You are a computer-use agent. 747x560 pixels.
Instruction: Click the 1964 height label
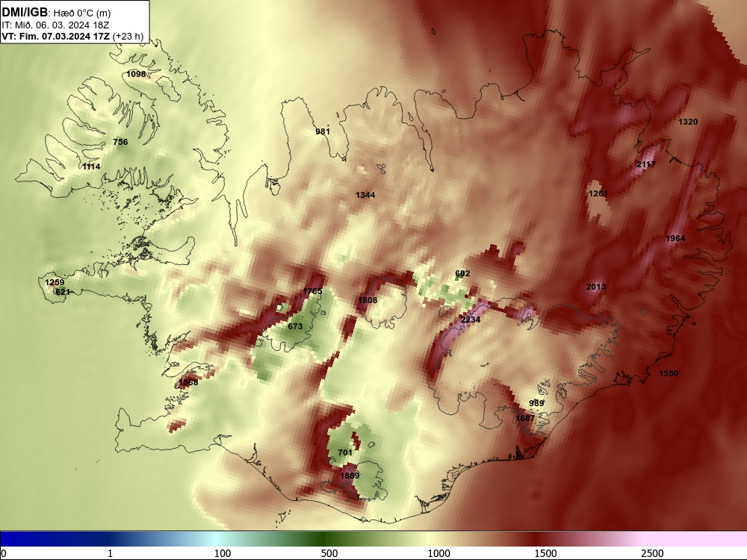[x=675, y=239]
